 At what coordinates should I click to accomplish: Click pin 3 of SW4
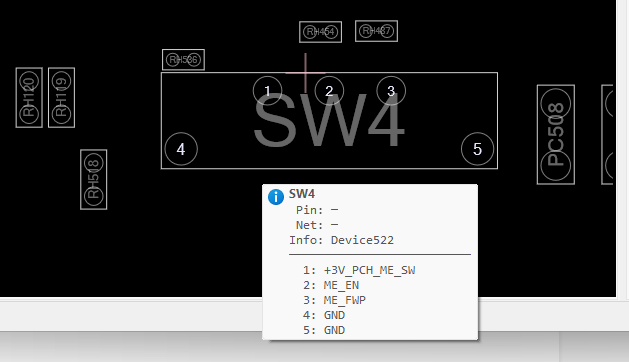point(391,91)
